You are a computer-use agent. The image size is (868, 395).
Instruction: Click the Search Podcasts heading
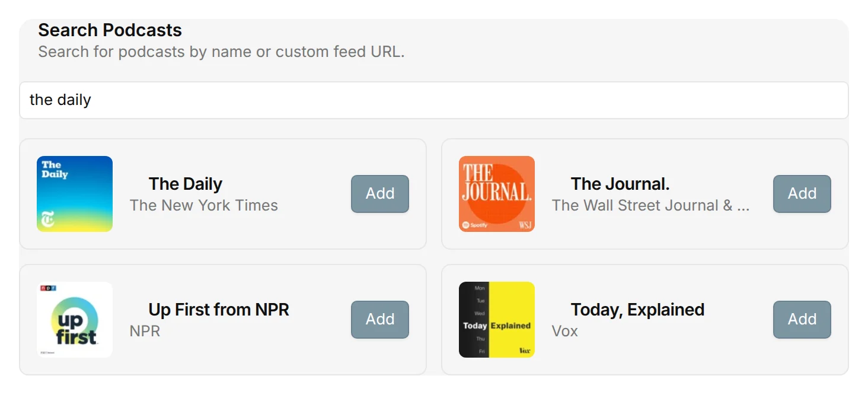point(110,30)
